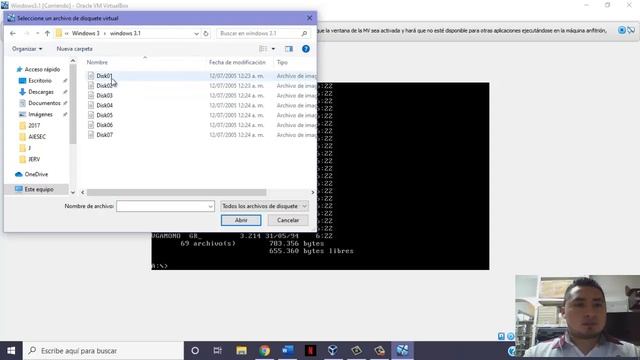The height and width of the screenshot is (360, 640).
Task: Open File Explorer from the taskbar
Action: (x=241, y=351)
